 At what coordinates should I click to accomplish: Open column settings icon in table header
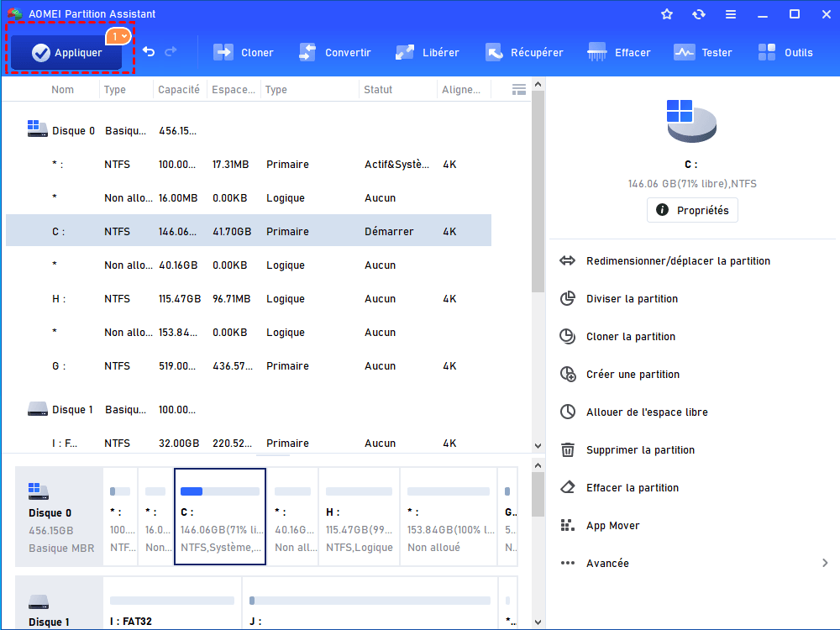coord(518,90)
